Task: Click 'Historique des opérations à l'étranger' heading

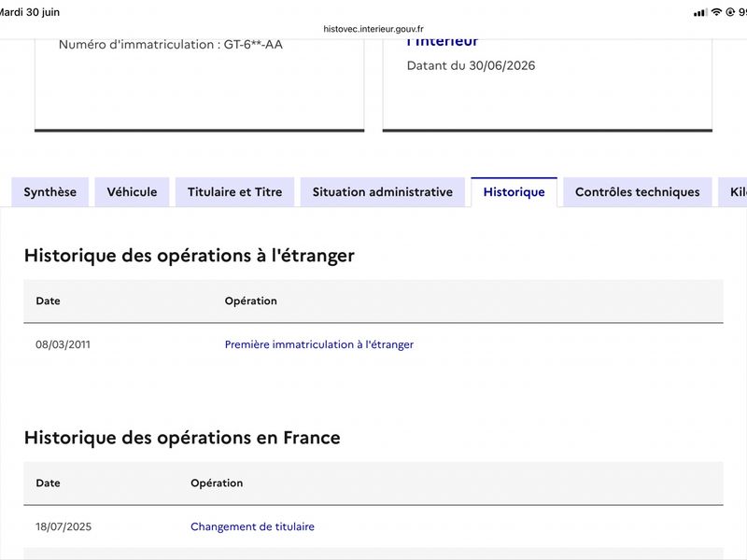Action: (x=190, y=256)
